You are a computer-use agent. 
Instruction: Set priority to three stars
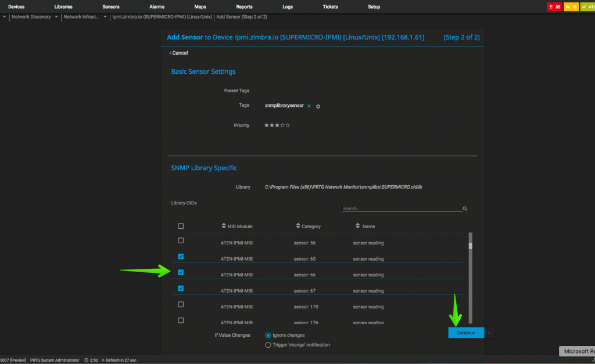277,125
